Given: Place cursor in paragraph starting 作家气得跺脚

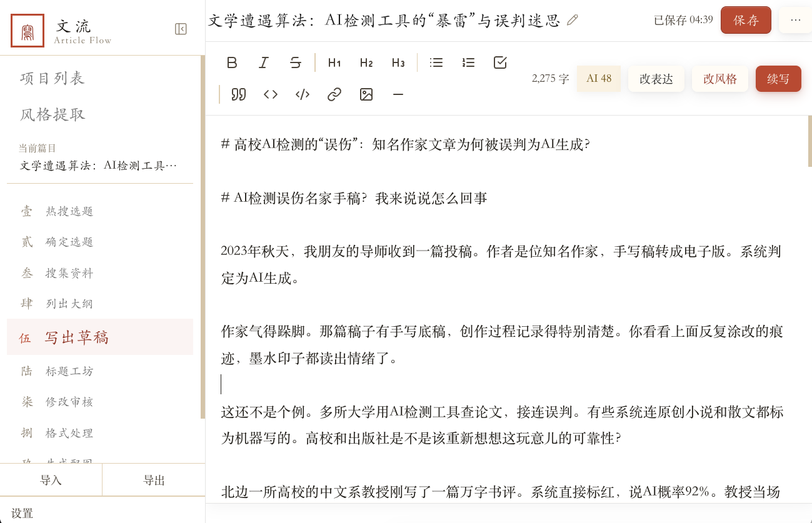Looking at the screenshot, I should click(502, 345).
